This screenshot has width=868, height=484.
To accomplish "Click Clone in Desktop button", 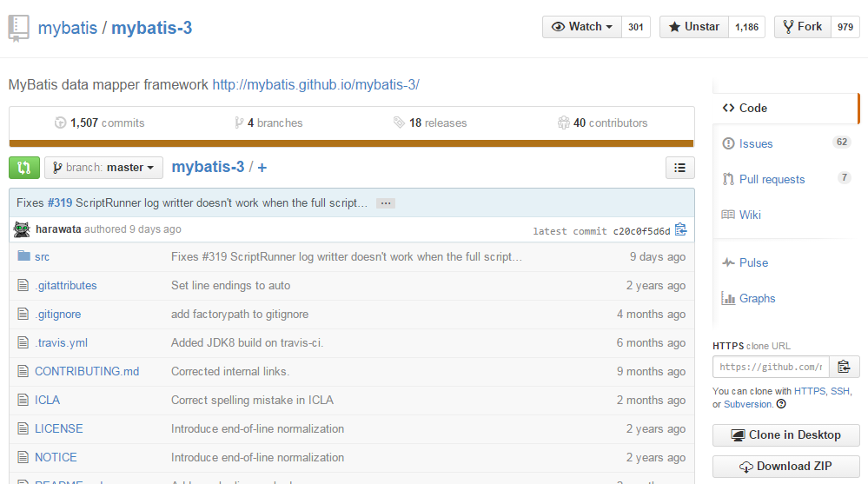I will pyautogui.click(x=786, y=435).
